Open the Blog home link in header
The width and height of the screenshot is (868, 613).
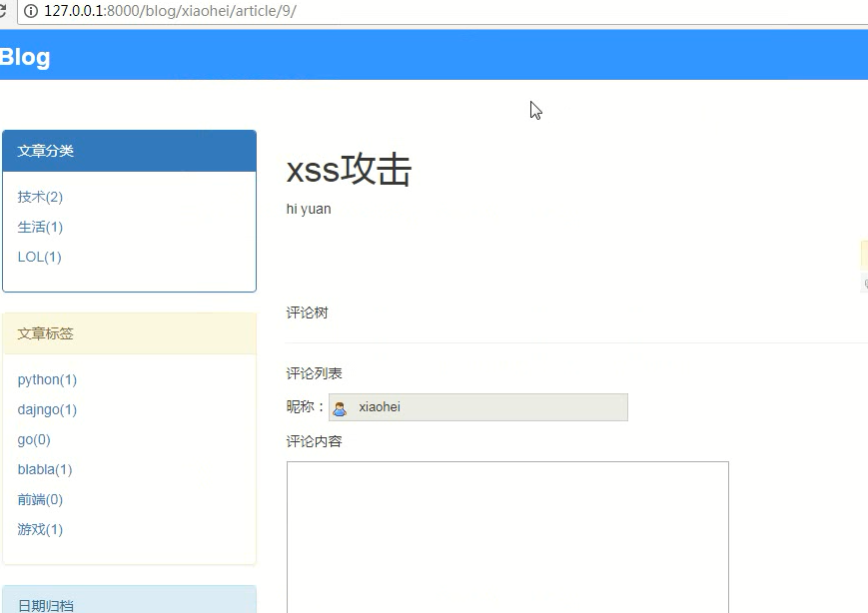tap(25, 57)
